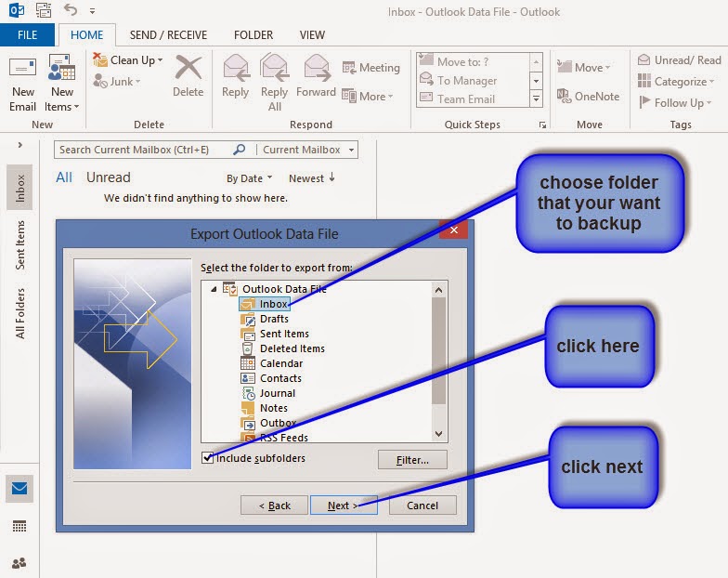Click the Next button
The height and width of the screenshot is (578, 728).
(x=344, y=506)
